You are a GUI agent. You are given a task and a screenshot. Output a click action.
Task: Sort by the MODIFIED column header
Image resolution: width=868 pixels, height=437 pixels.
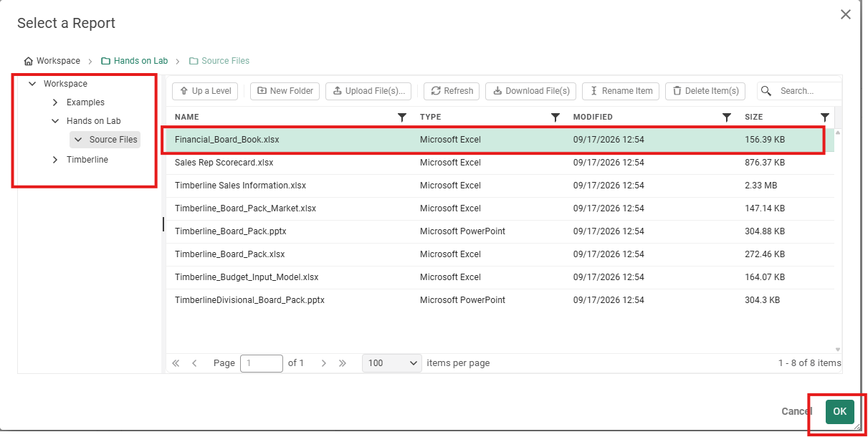click(593, 117)
